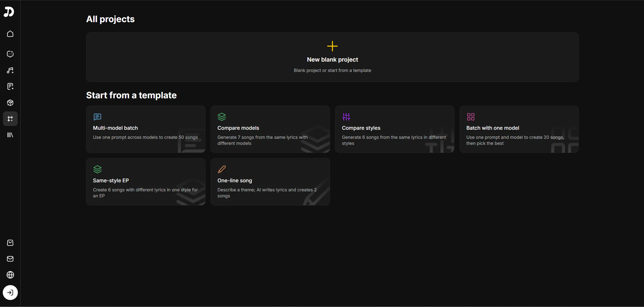Click 'Use one prompt across models to create 50 songs'
The image size is (644, 307).
[x=145, y=137]
